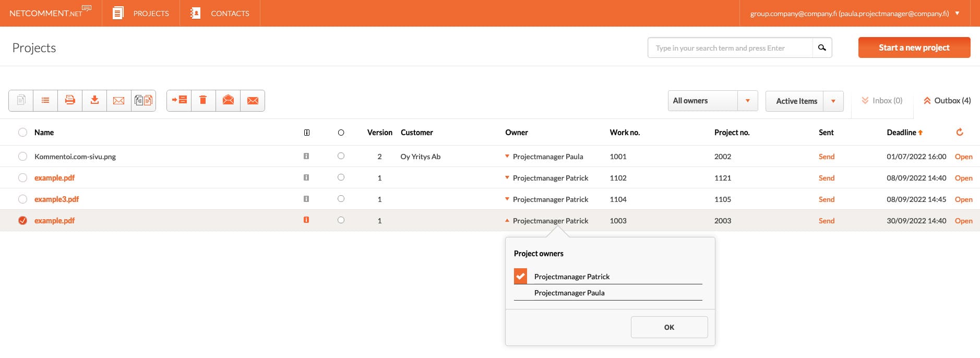Click Start a new project button
Image resolution: width=980 pixels, height=358 pixels.
914,47
